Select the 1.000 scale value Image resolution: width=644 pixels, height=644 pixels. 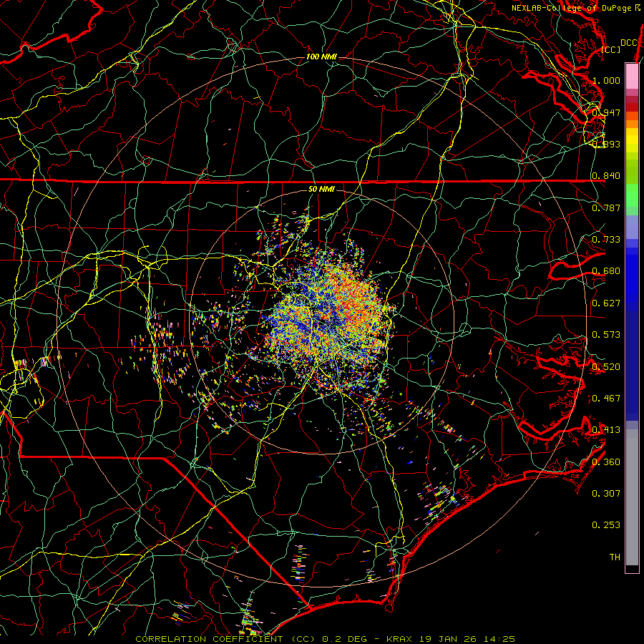[606, 80]
